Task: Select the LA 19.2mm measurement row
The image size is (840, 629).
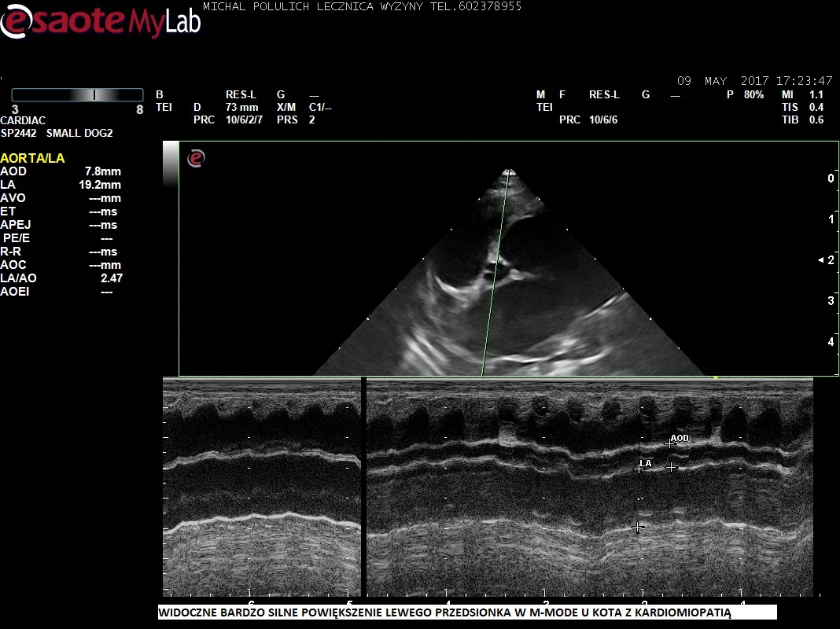Action: [61, 185]
